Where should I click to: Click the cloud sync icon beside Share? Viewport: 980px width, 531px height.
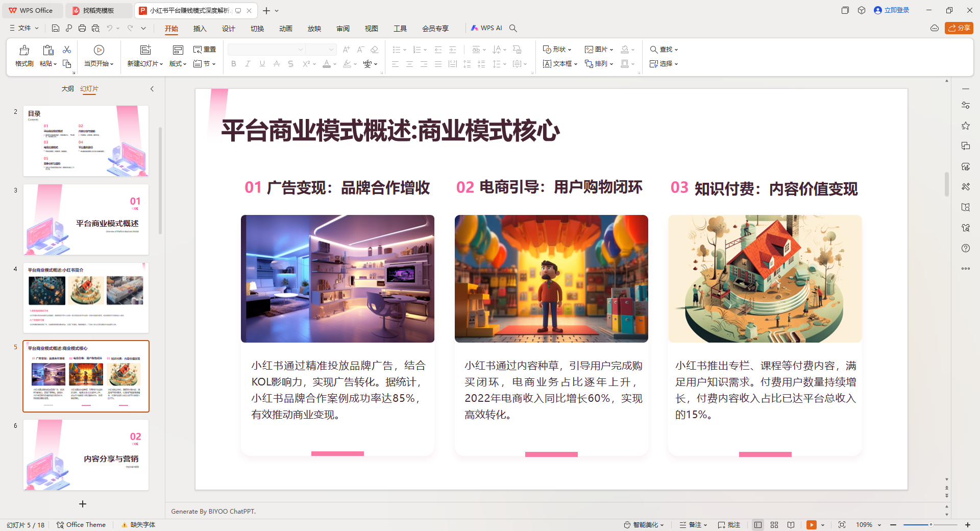[935, 28]
